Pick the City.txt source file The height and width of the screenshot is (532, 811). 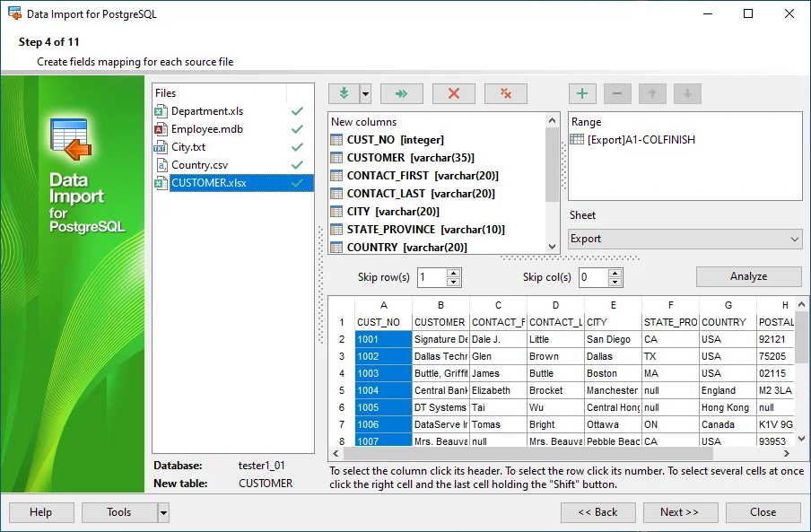[187, 147]
